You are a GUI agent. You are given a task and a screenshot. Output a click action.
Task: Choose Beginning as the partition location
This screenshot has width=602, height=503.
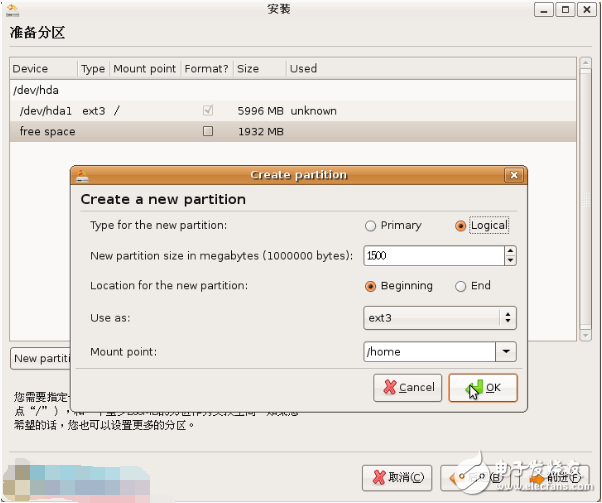(x=371, y=286)
